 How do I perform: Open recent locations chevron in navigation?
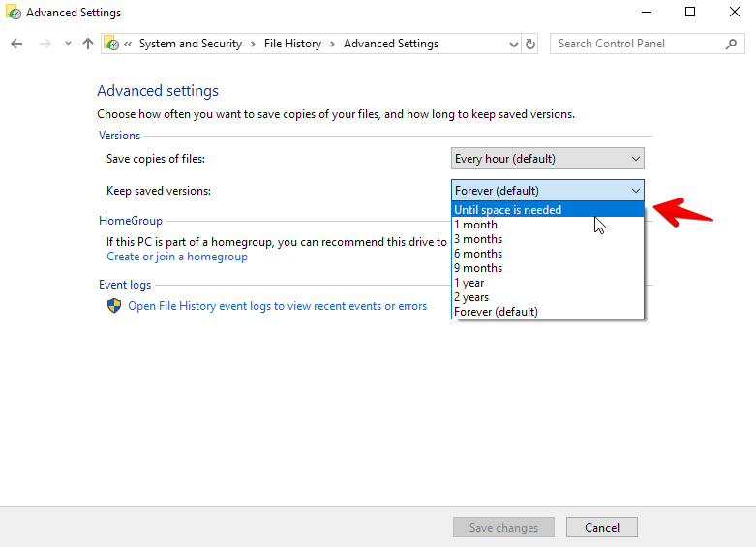coord(68,44)
